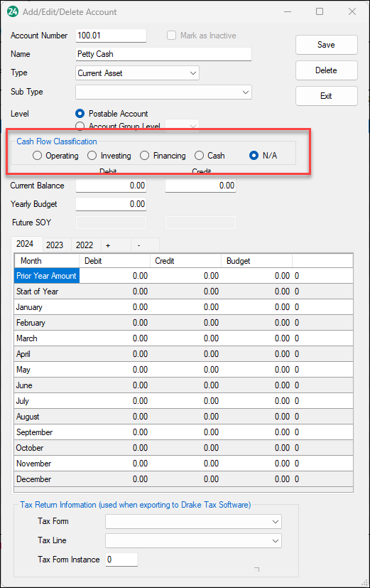Select the Start of Year row label

[37, 292]
